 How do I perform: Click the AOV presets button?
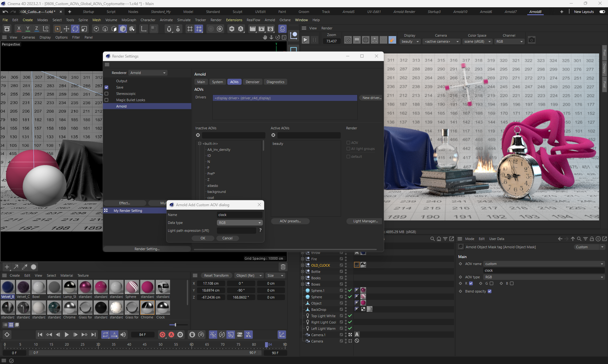[x=290, y=221]
